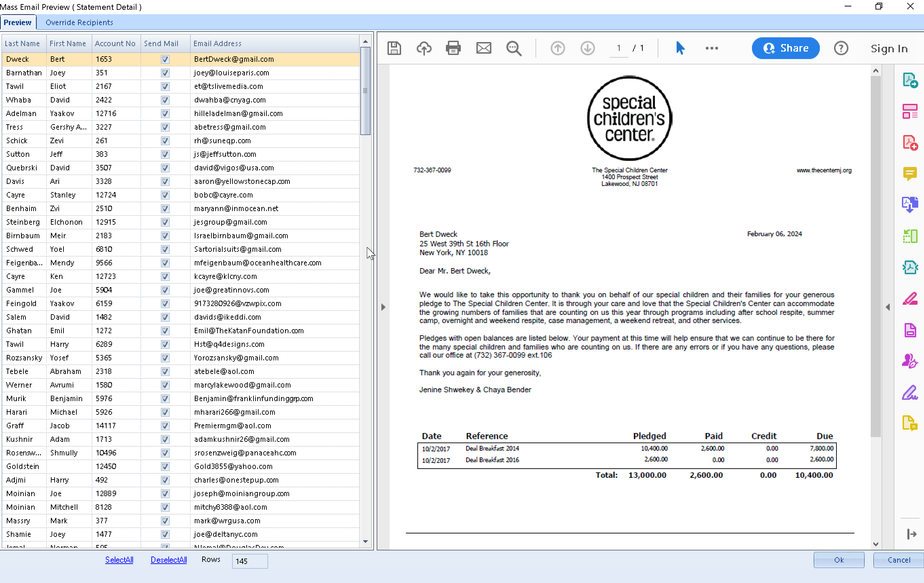Open the find text magnifier tool
This screenshot has height=583, width=924.
pyautogui.click(x=513, y=49)
